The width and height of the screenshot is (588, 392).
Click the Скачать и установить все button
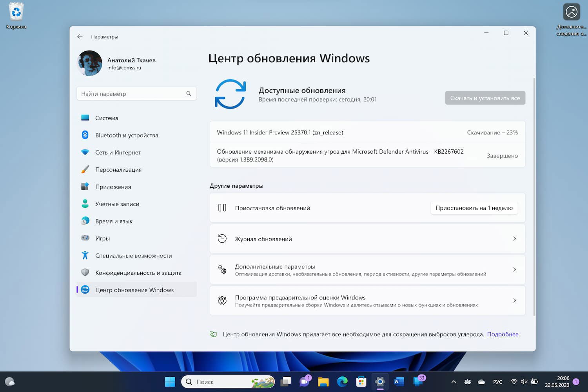(485, 98)
